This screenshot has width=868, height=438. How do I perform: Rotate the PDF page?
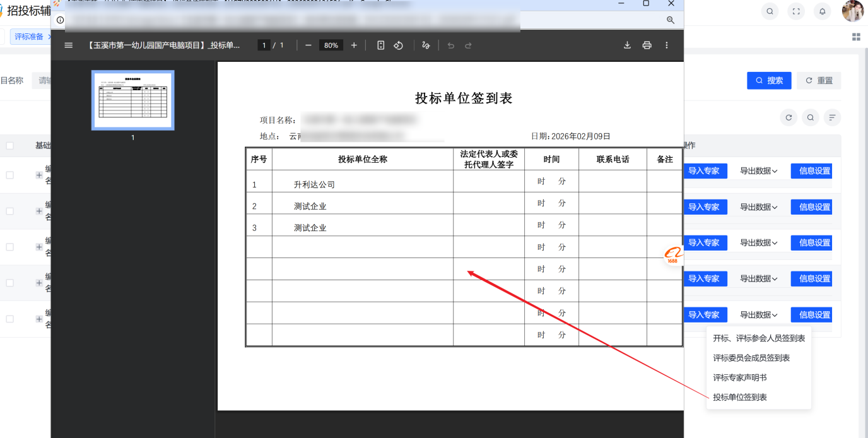click(398, 45)
